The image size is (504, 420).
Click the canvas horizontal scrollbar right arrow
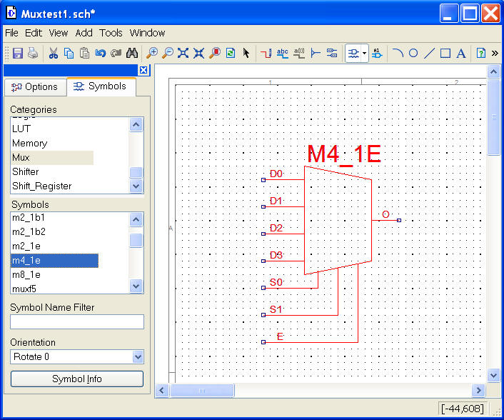(478, 391)
